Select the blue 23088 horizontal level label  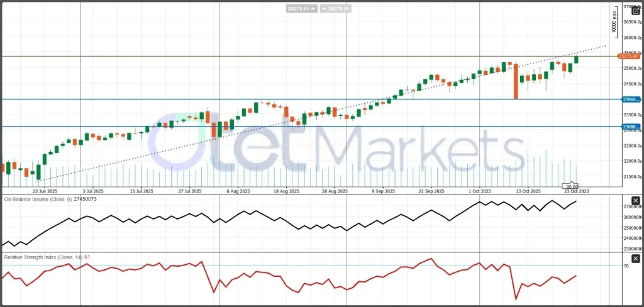(x=631, y=127)
